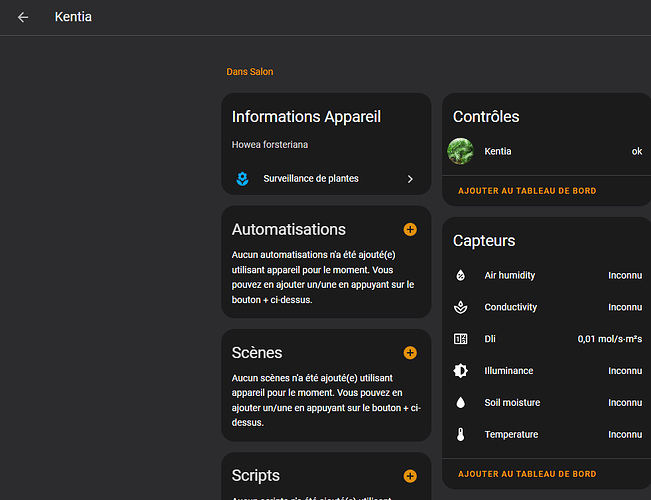The image size is (651, 500).
Task: Open Conductivity sensor details
Action: (546, 307)
